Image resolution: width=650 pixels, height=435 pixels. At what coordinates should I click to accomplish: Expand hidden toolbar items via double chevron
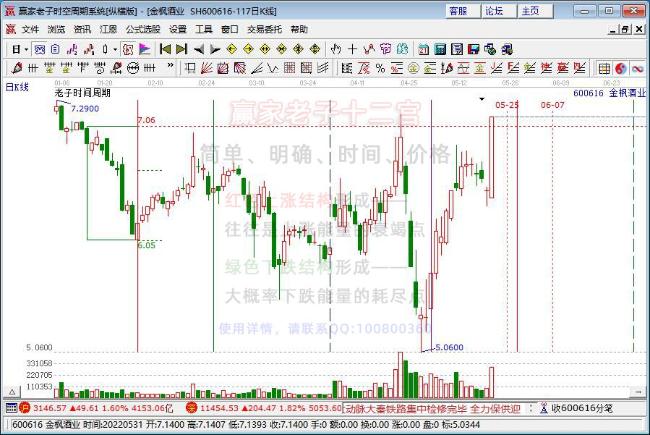(x=170, y=66)
